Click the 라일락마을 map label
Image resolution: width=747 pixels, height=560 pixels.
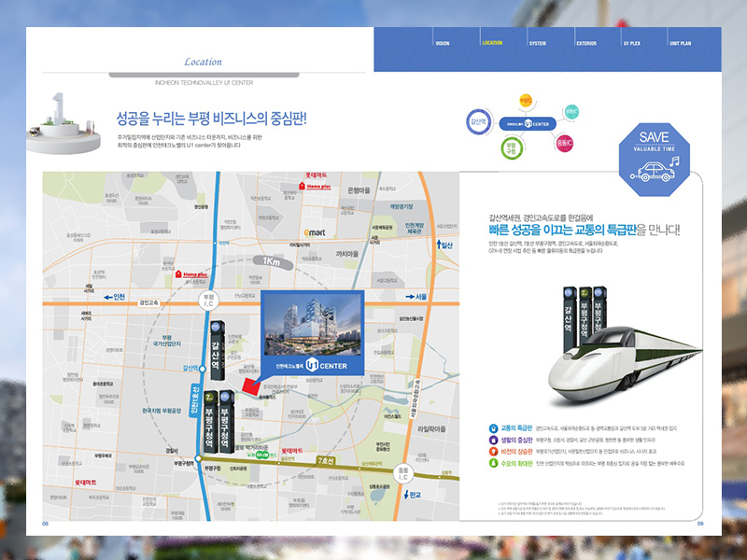pyautogui.click(x=431, y=428)
